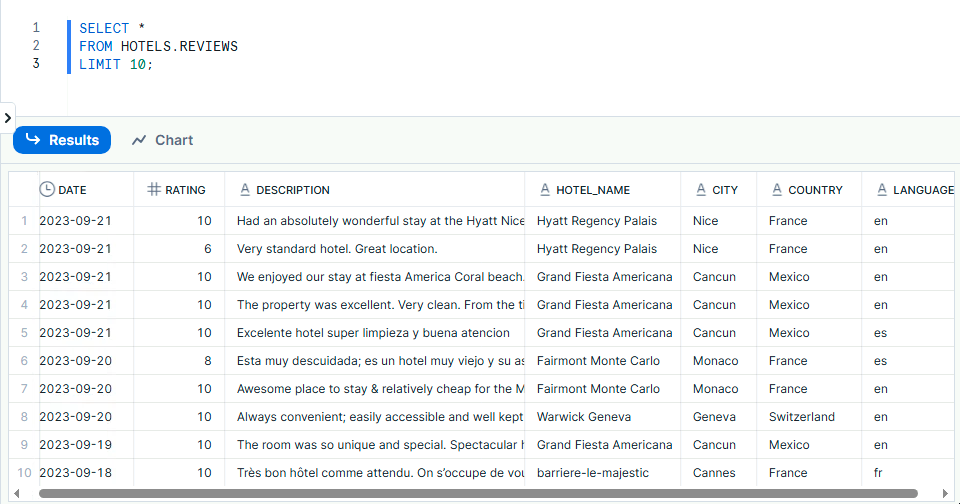The image size is (960, 504).
Task: Select row number 5 in results
Action: [23, 333]
